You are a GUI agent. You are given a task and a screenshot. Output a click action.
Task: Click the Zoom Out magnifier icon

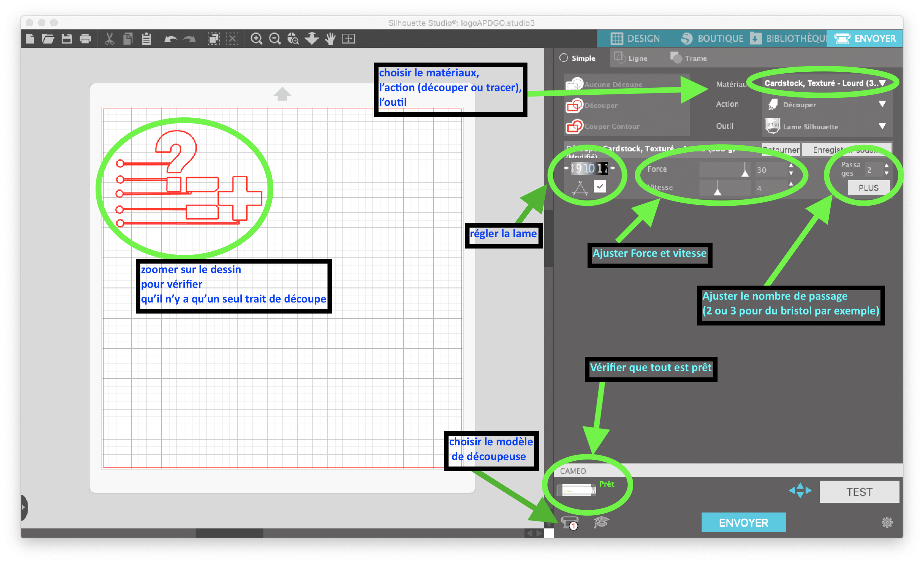tap(275, 39)
